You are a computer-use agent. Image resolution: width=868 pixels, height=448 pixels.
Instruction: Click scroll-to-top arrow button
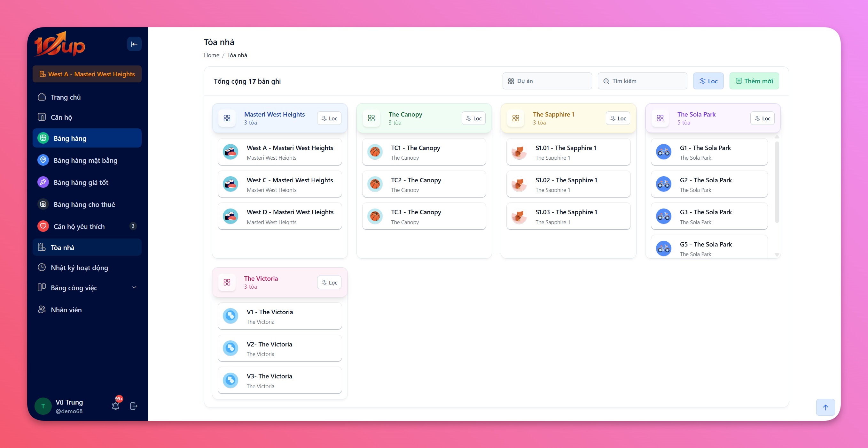click(x=825, y=407)
